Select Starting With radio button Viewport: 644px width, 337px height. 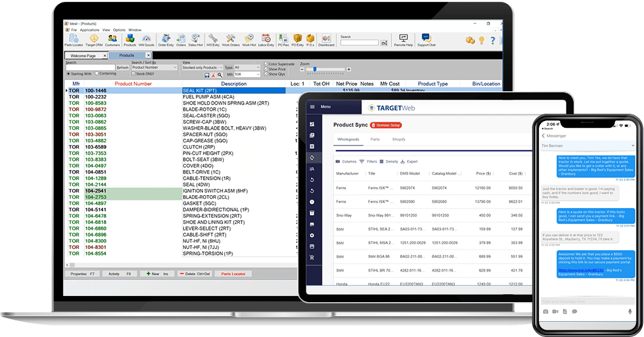[68, 74]
